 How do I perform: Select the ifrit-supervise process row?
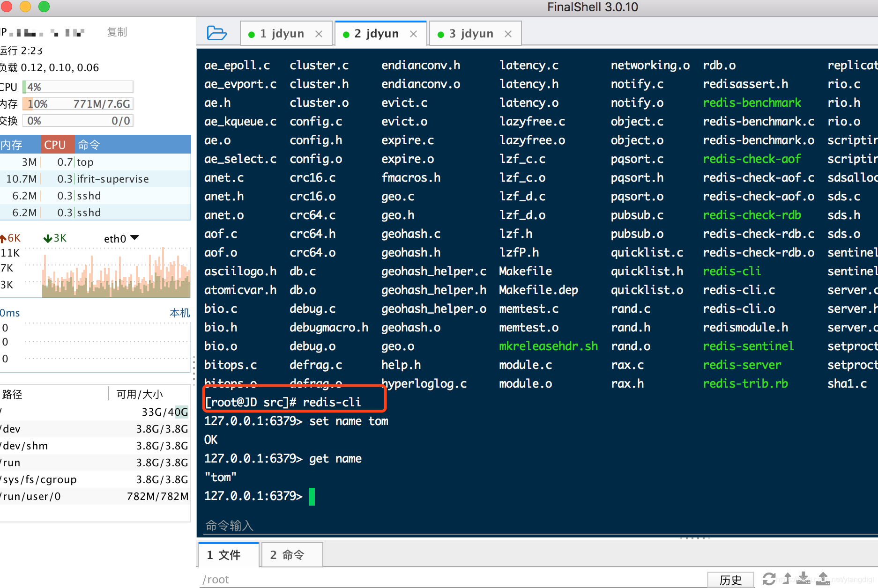click(95, 179)
